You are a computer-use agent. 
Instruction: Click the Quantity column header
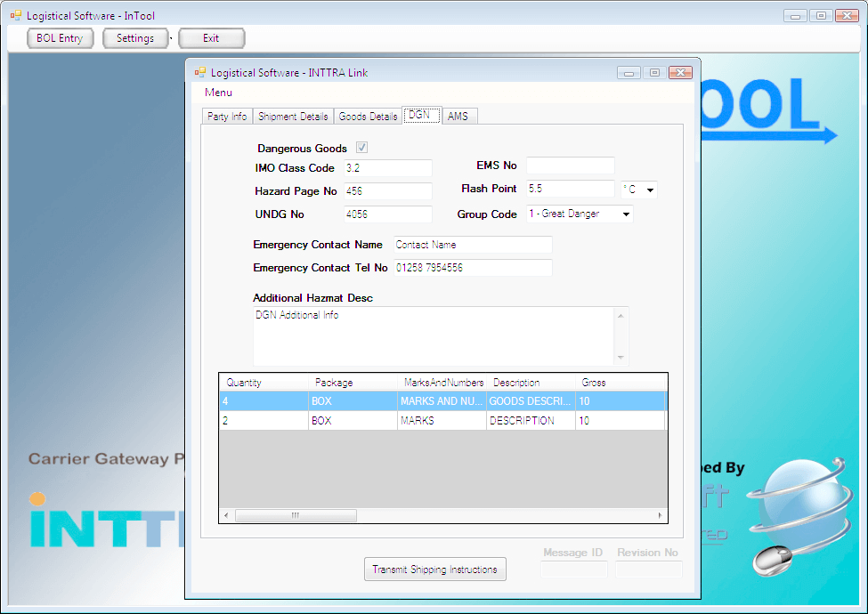coord(264,383)
